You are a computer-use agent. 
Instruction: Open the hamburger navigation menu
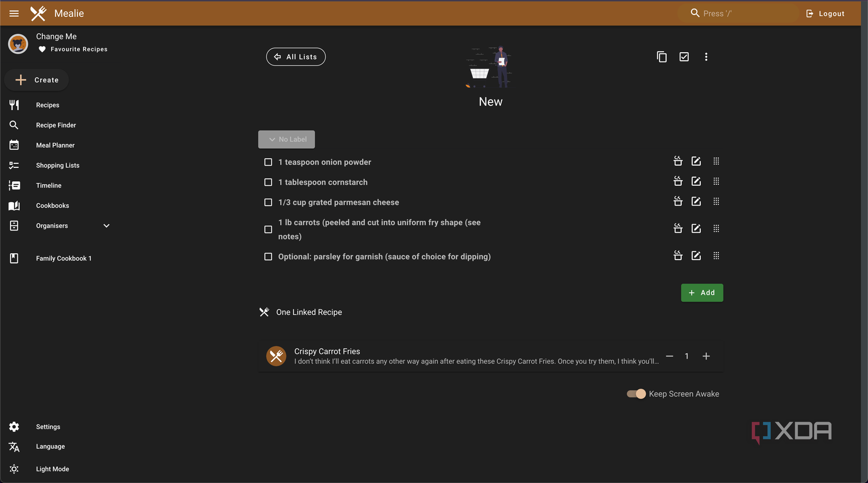(14, 13)
